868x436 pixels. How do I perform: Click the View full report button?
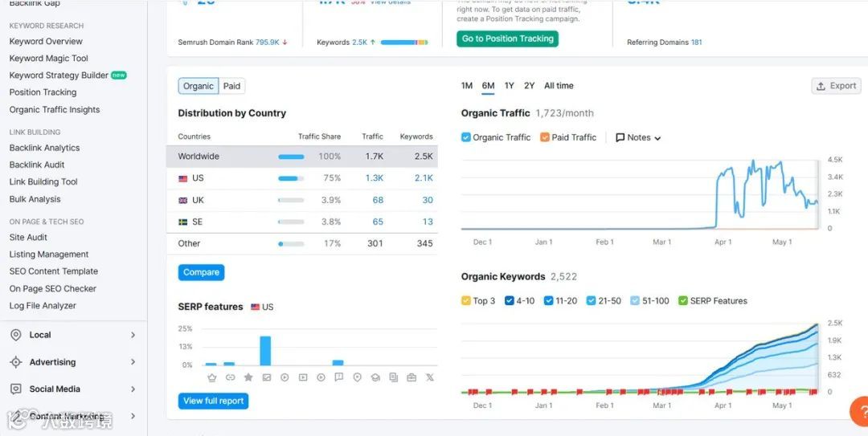(213, 401)
